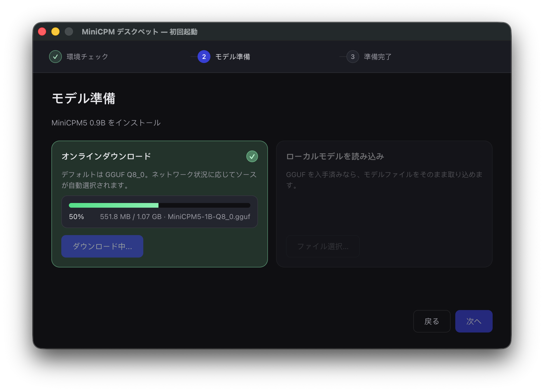Screen dimensions: 544x392
Task: Proceed with the 次へ button
Action: point(474,321)
